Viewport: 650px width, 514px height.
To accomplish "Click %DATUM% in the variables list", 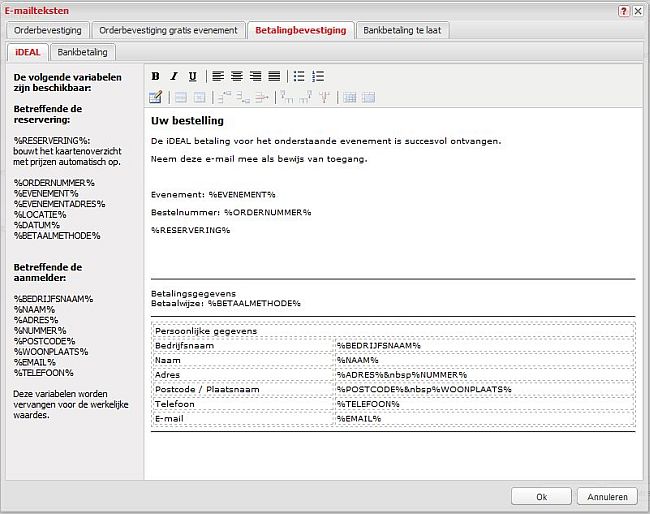I will [36, 225].
